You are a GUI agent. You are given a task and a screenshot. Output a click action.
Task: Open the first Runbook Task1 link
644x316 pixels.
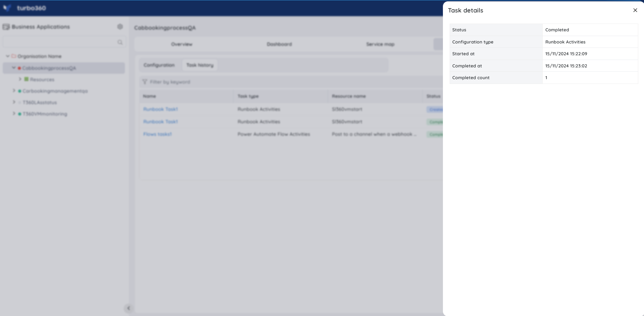click(160, 109)
